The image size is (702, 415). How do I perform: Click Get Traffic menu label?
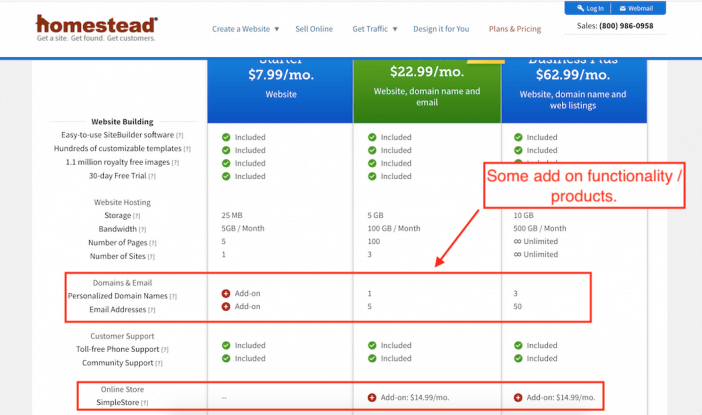coord(370,29)
